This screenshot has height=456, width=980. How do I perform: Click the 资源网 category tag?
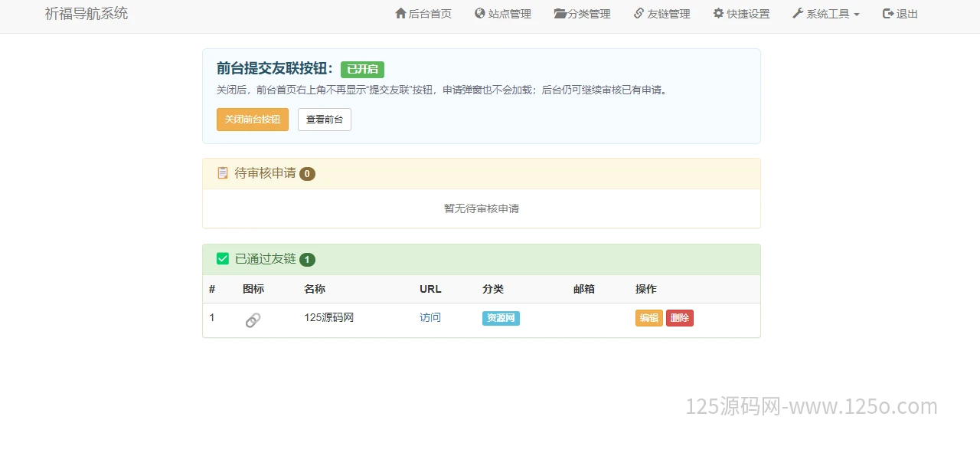501,318
